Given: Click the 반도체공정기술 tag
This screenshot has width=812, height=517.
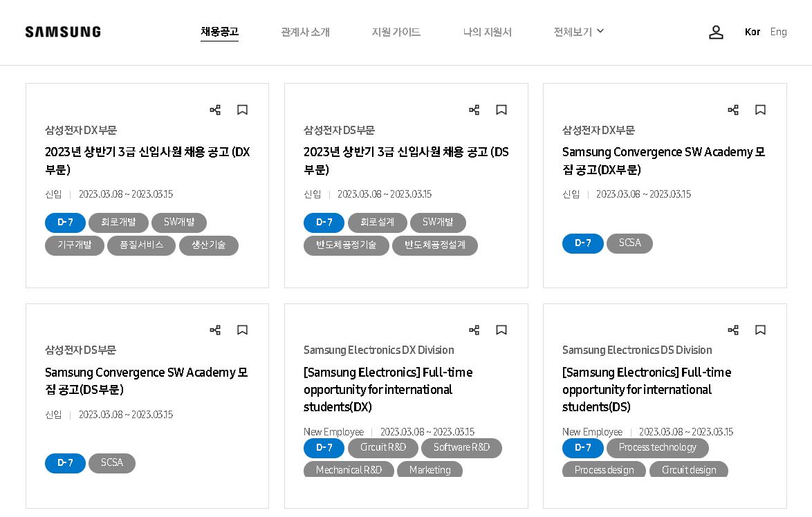Looking at the screenshot, I should coord(347,245).
